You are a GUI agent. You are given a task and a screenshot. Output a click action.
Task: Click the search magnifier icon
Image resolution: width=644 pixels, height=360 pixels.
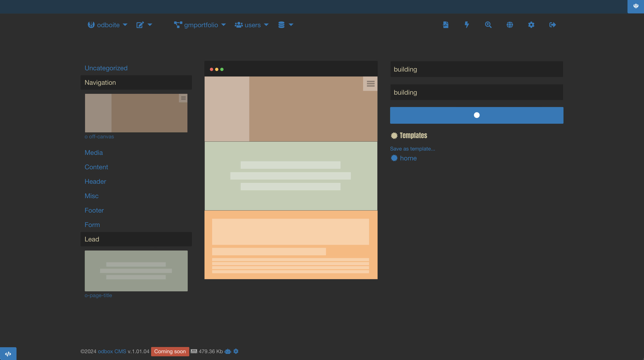tap(488, 25)
